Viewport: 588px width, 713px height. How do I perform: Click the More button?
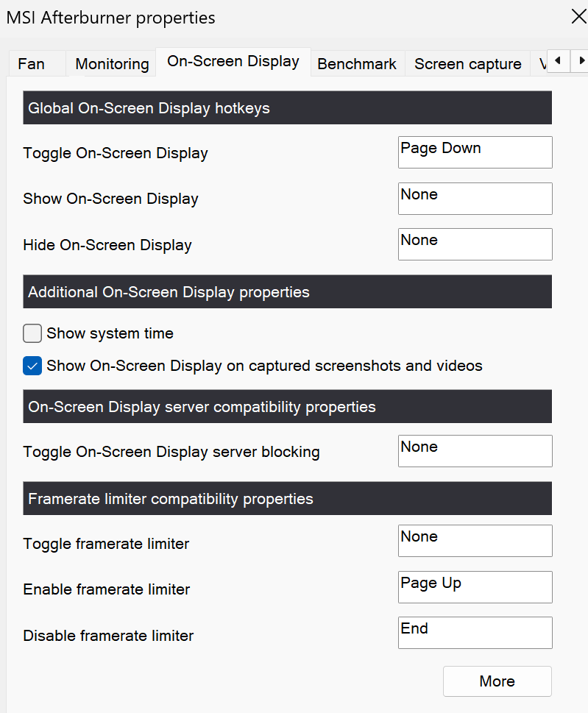pyautogui.click(x=497, y=681)
